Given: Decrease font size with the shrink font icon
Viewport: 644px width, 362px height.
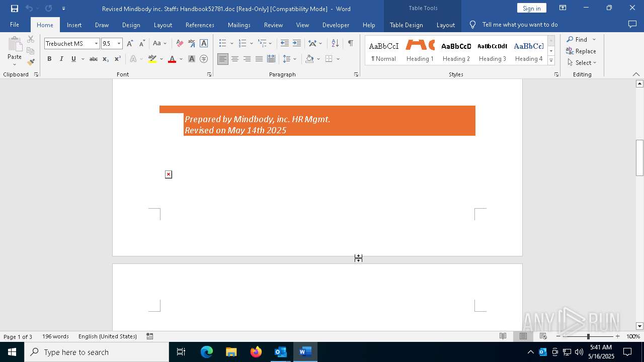Looking at the screenshot, I should (x=142, y=44).
